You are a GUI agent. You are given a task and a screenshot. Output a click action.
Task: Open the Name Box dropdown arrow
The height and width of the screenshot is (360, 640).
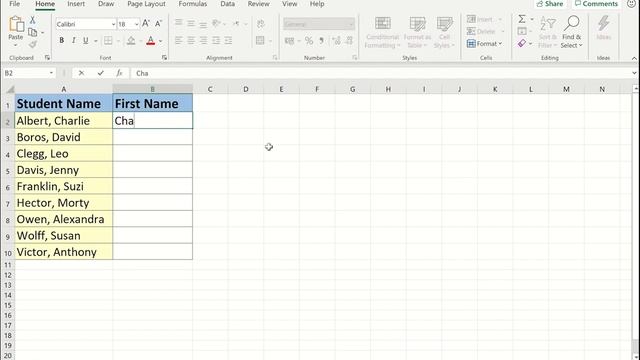(51, 73)
